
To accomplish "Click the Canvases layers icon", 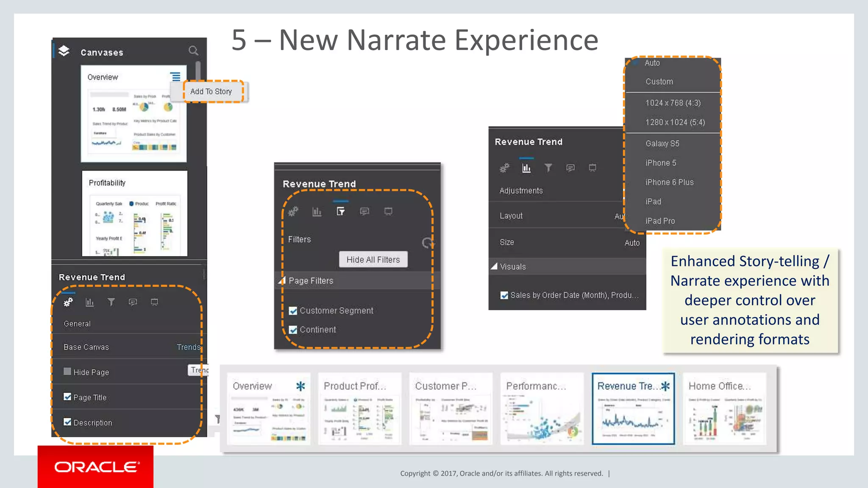I will tap(64, 51).
